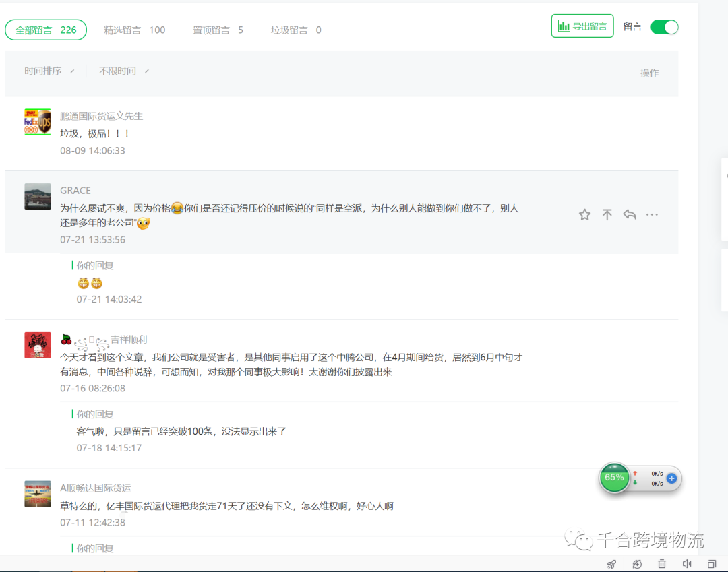Select the 全部留言 filter button
Image resolution: width=728 pixels, height=572 pixels.
[45, 30]
